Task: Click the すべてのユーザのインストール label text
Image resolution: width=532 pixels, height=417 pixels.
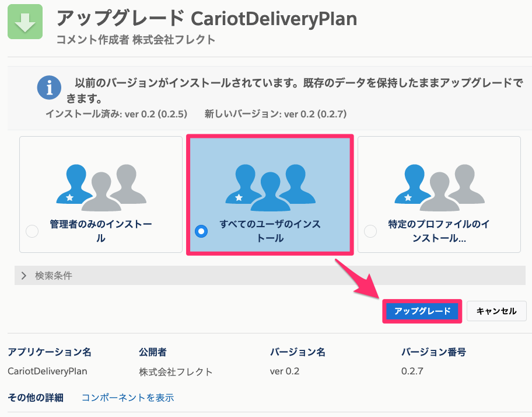Action: click(270, 231)
